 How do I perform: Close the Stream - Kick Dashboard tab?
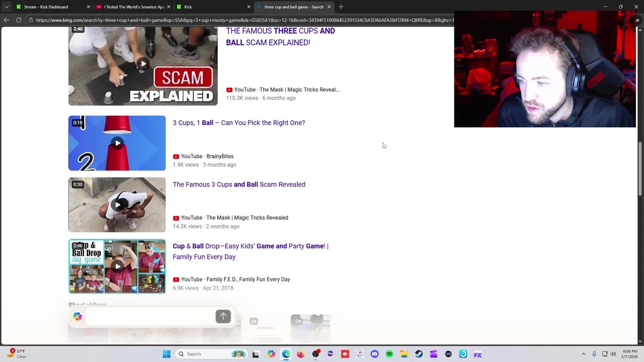tap(89, 7)
